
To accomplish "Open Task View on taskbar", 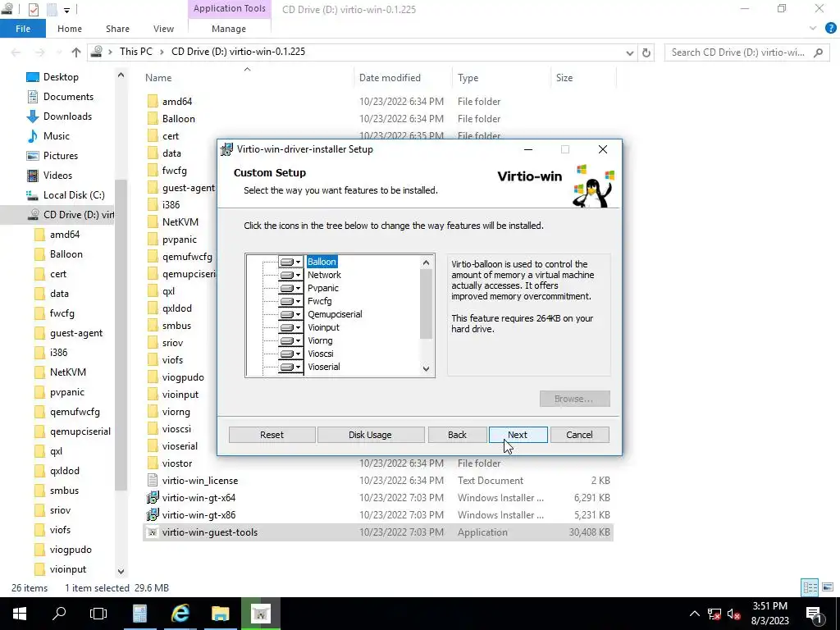I will pos(98,614).
